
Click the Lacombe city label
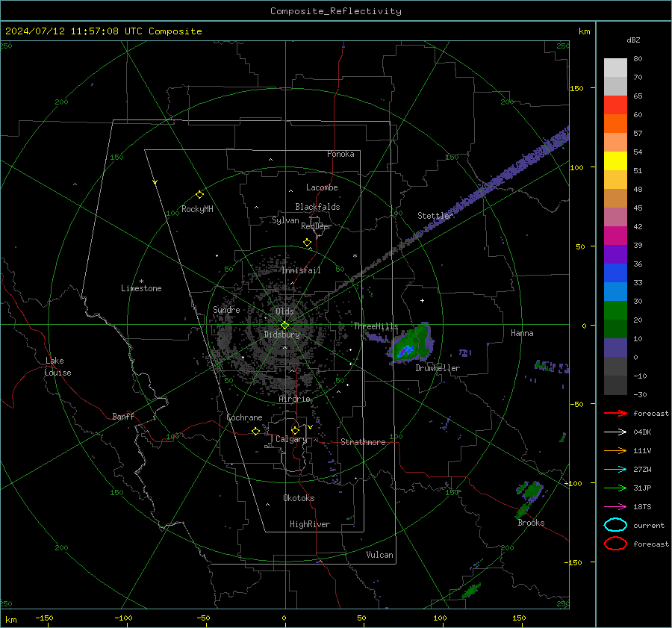[x=322, y=187]
